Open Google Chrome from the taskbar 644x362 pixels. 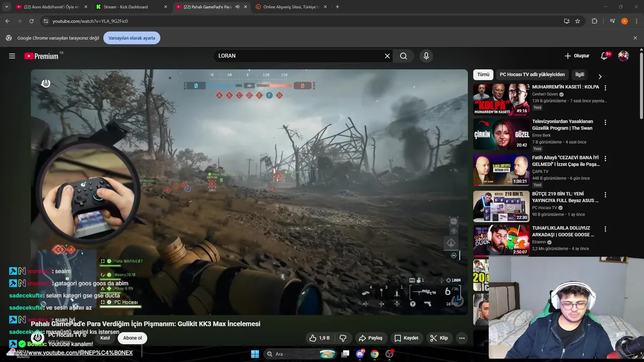[x=374, y=354]
